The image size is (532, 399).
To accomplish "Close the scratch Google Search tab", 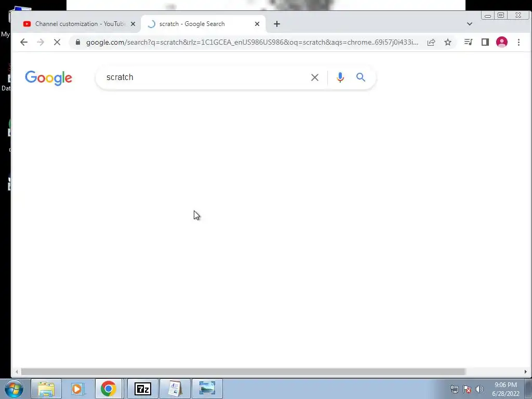I will pos(257,24).
